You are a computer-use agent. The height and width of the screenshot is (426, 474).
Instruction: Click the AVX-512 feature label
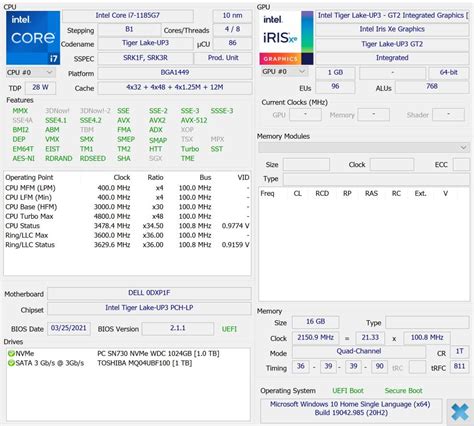(194, 120)
